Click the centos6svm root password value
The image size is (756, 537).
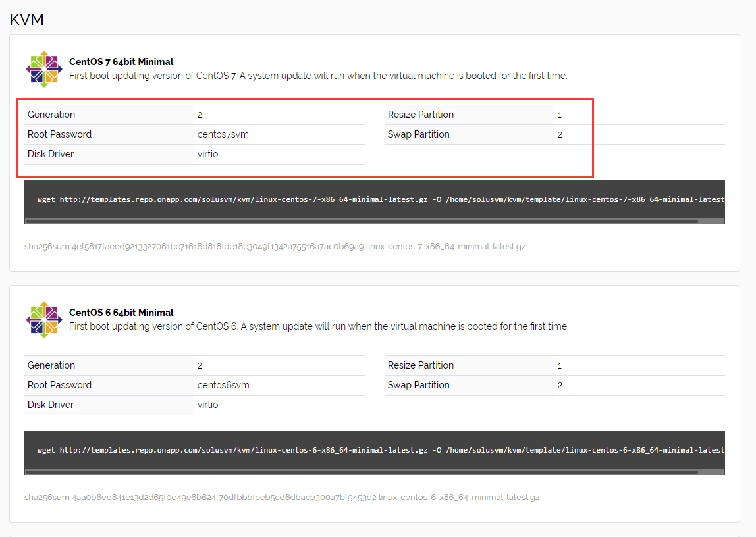coord(223,385)
